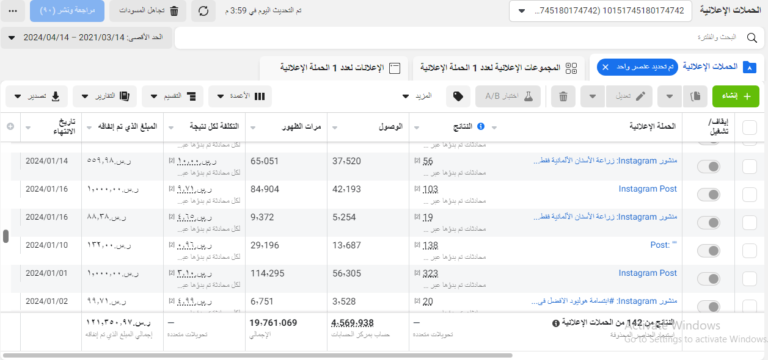The image size is (768, 360).
Task: Click the horizontal scrollbar at bottom
Action: (257, 355)
